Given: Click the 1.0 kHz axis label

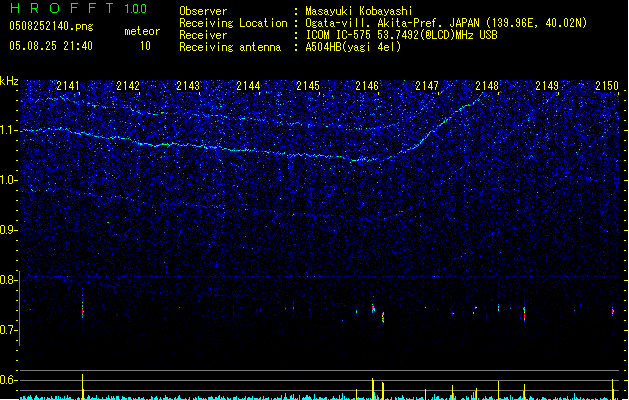Looking at the screenshot, I should (9, 180).
